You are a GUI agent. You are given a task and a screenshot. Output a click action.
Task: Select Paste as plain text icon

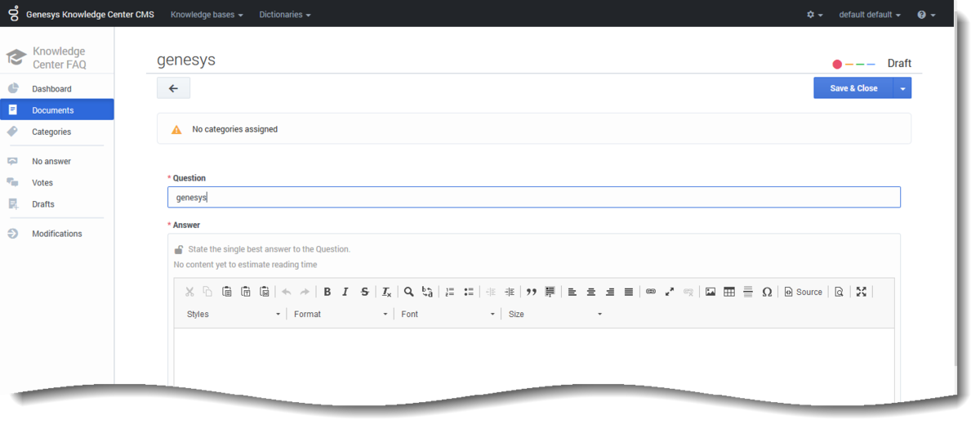(x=246, y=292)
